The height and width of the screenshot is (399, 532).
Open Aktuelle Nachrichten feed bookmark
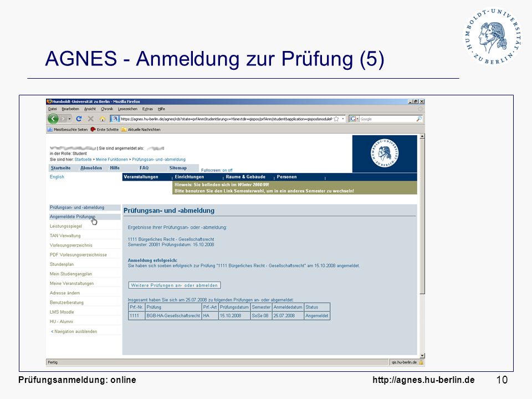141,130
